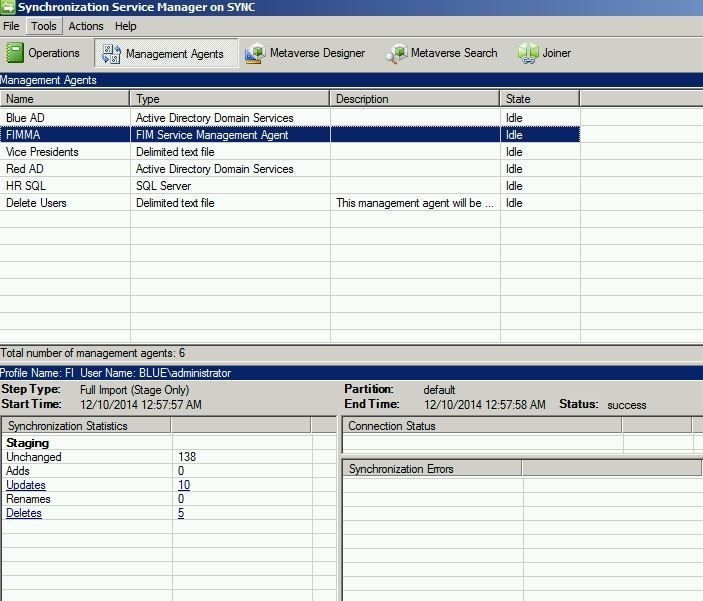
Task: Click the Metaverse Designer icon
Action: [x=255, y=53]
